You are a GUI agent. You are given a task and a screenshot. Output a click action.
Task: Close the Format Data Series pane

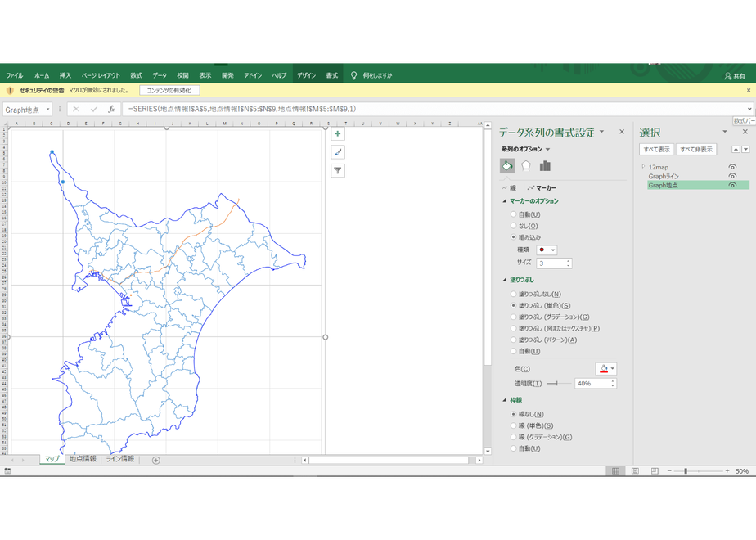point(622,132)
